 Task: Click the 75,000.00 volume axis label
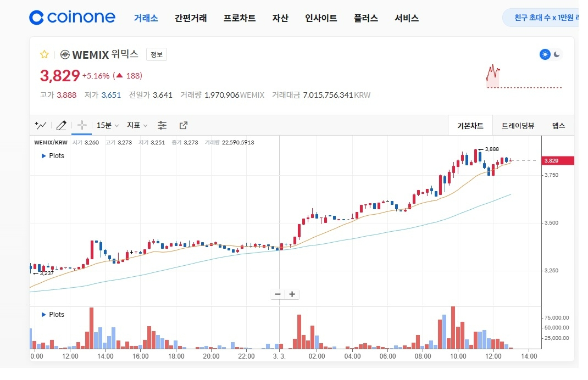coord(557,318)
